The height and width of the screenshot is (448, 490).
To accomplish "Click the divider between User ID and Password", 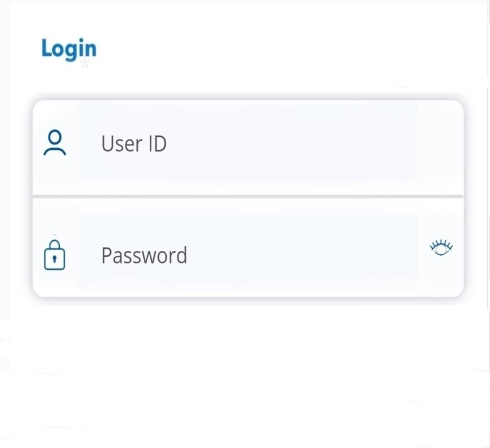I will tap(248, 196).
